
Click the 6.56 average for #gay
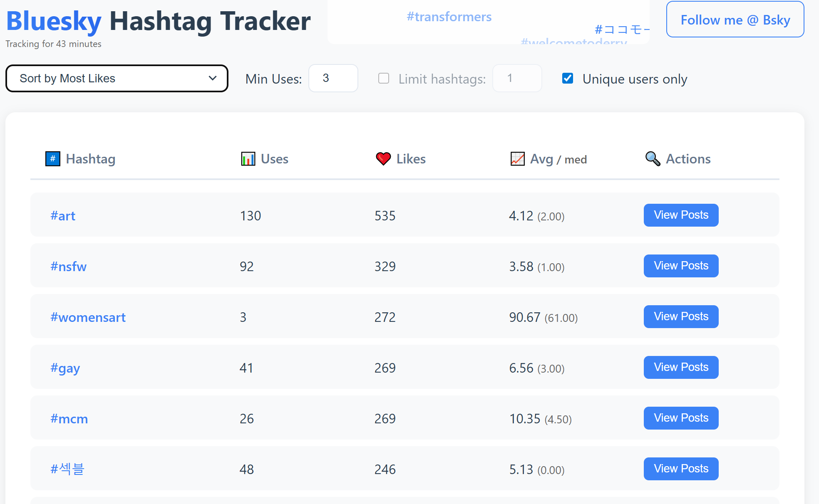[521, 368]
